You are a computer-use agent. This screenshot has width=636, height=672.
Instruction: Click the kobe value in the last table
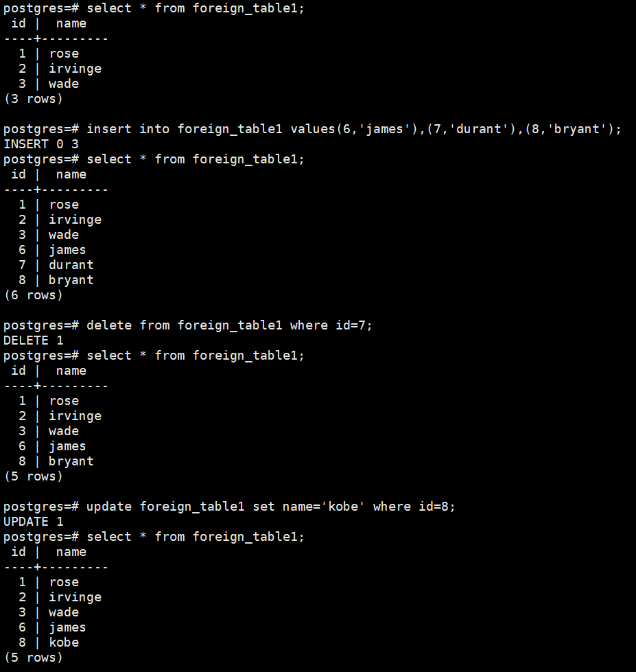tap(64, 642)
